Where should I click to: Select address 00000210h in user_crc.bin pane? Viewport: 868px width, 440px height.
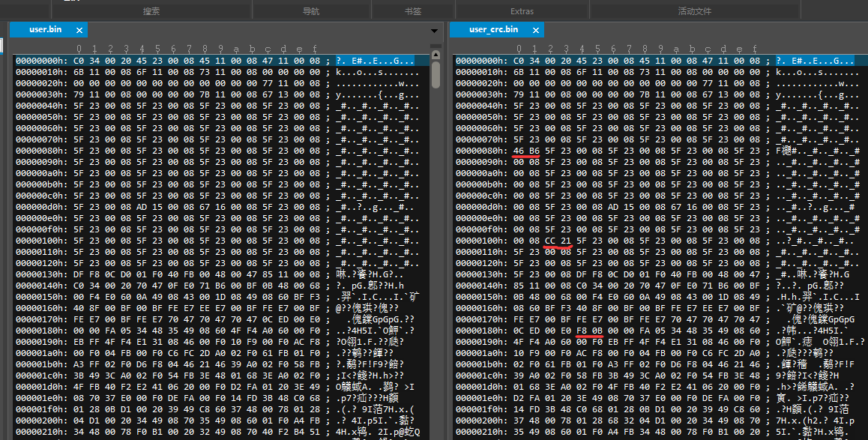click(x=482, y=431)
